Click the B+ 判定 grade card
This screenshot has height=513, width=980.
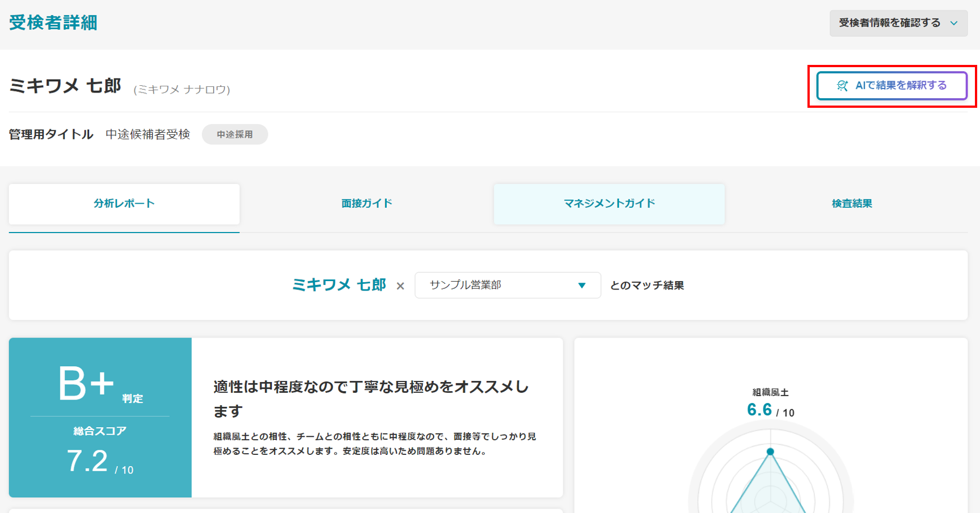pos(100,385)
